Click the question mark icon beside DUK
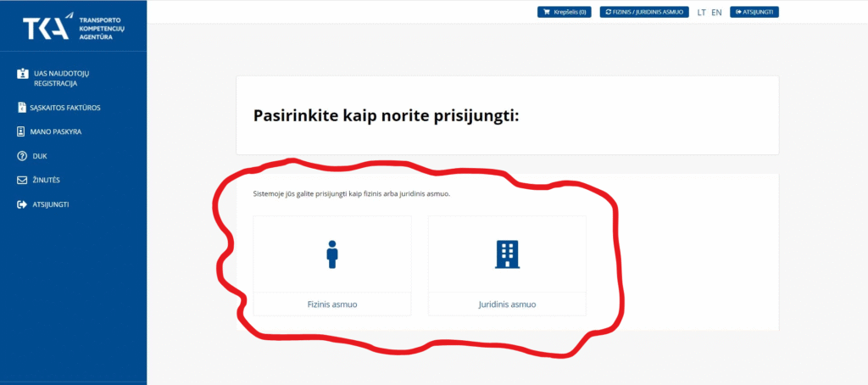The width and height of the screenshot is (868, 385). 22,157
